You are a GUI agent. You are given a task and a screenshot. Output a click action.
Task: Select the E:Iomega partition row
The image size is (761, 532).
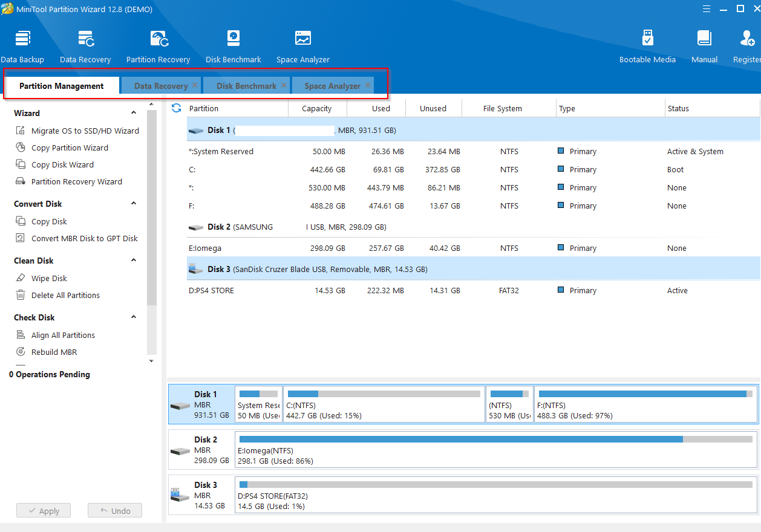474,248
